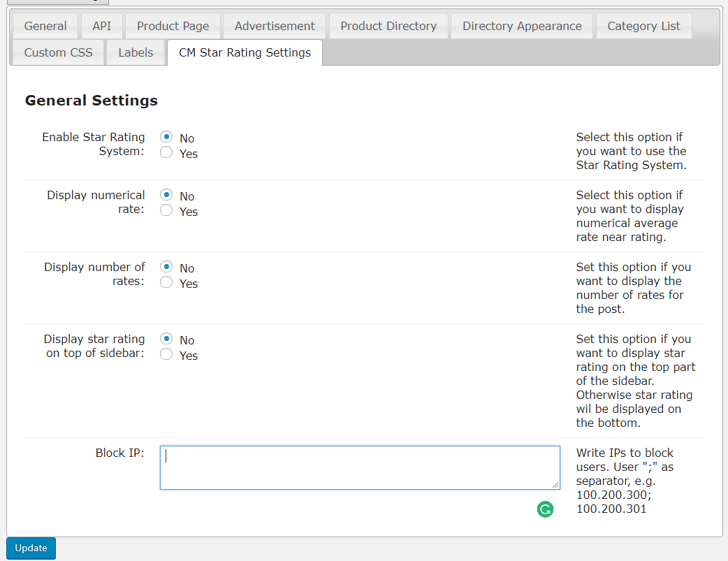Switch to Directory Appearance tab
The image size is (728, 561).
point(522,26)
